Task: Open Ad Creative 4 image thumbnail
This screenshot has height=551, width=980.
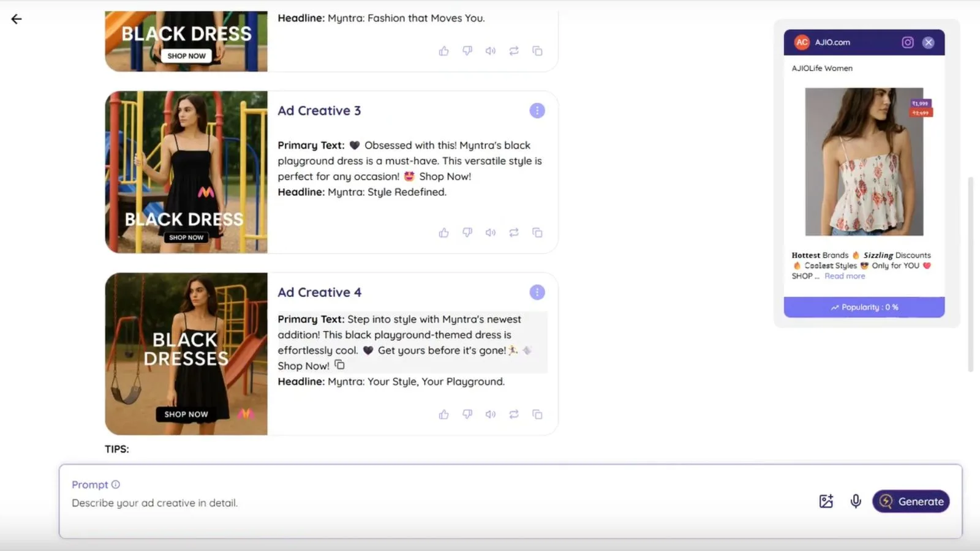Action: (186, 354)
